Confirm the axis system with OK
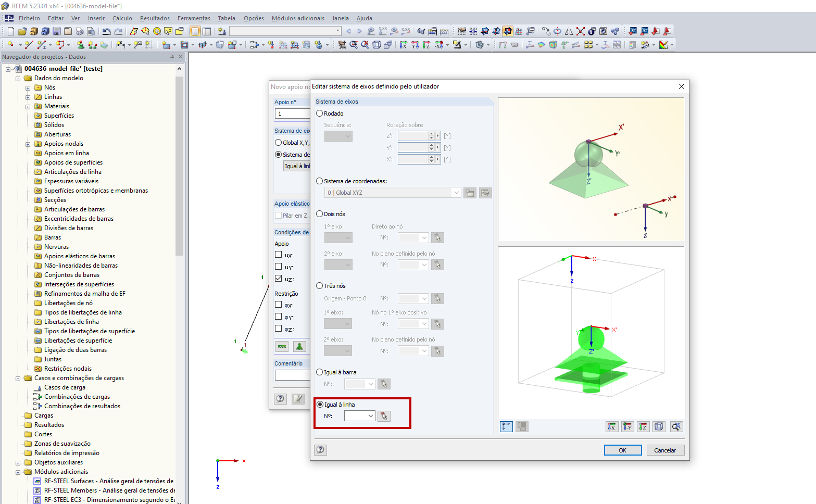Screen dimensions: 816x504 622,450
